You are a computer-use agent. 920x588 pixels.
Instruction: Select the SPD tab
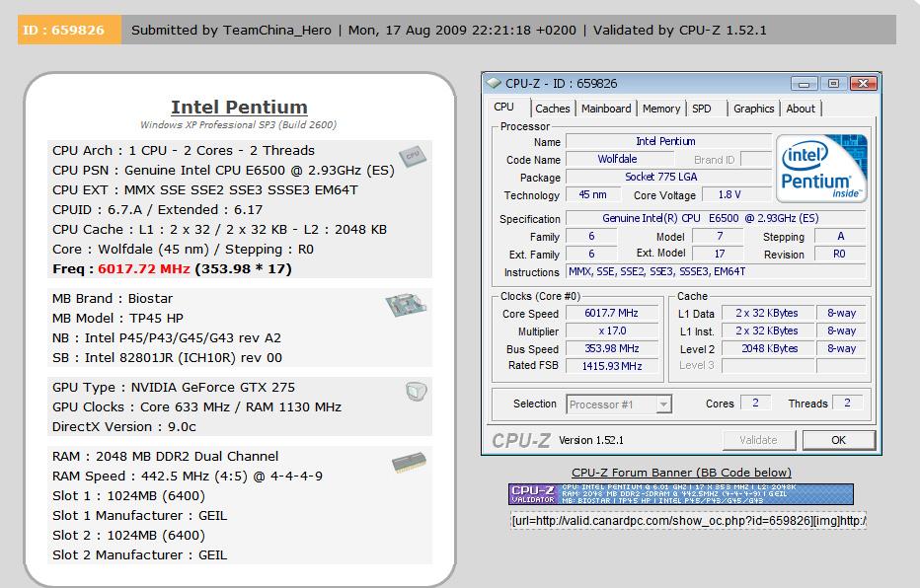[x=701, y=109]
